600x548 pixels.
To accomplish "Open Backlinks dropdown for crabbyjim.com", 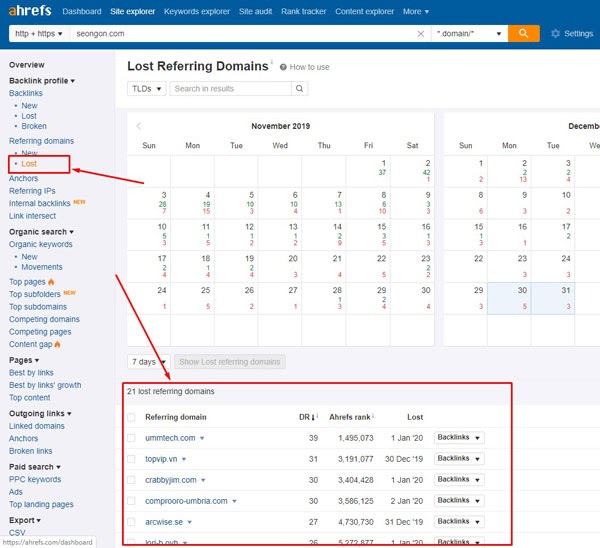I will [459, 480].
